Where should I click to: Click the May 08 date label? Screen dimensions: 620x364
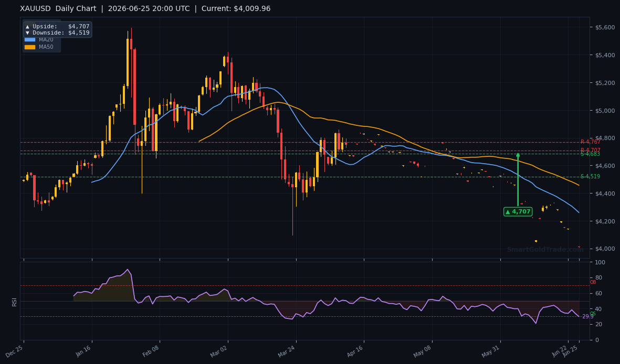[x=422, y=351]
